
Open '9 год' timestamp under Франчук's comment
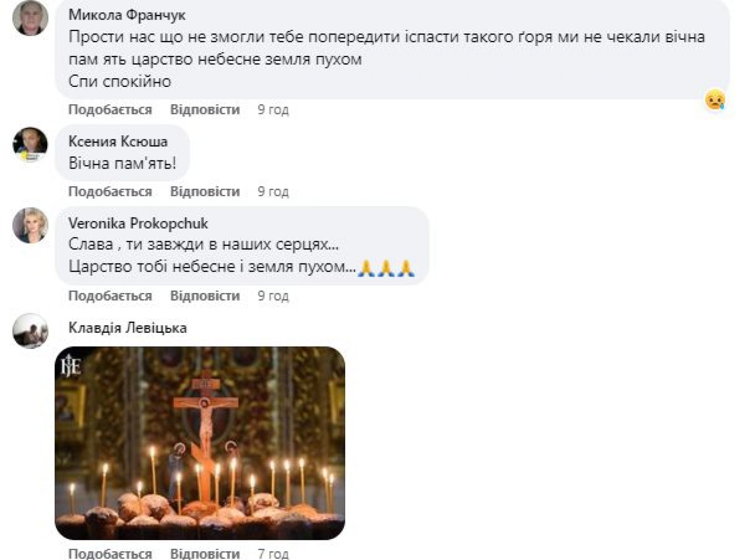tap(273, 109)
